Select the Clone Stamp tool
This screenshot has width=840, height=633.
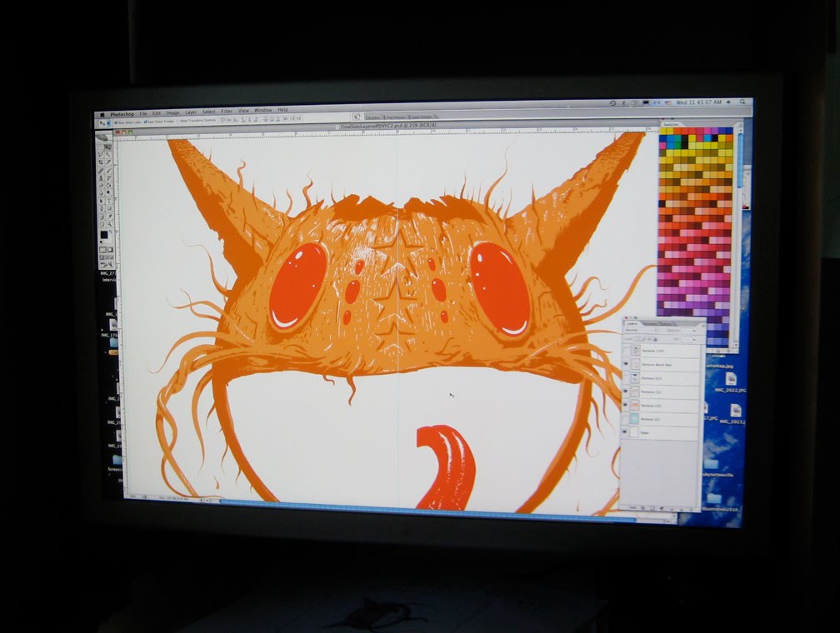coord(101,177)
